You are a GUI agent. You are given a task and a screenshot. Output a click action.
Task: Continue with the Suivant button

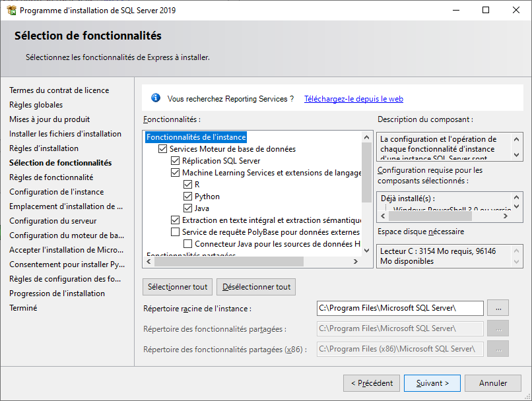point(432,383)
